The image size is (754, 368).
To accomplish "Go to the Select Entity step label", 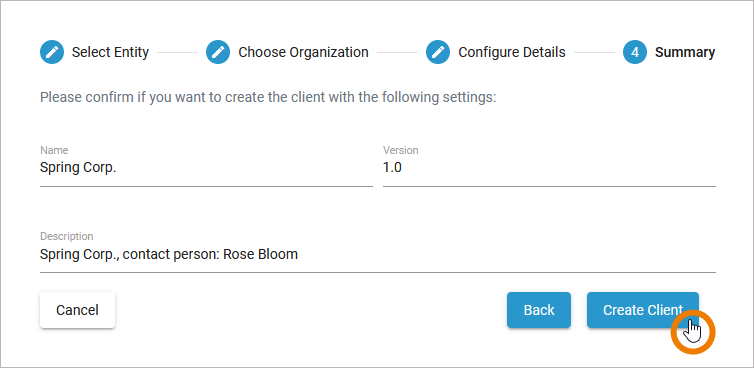I will pyautogui.click(x=110, y=52).
